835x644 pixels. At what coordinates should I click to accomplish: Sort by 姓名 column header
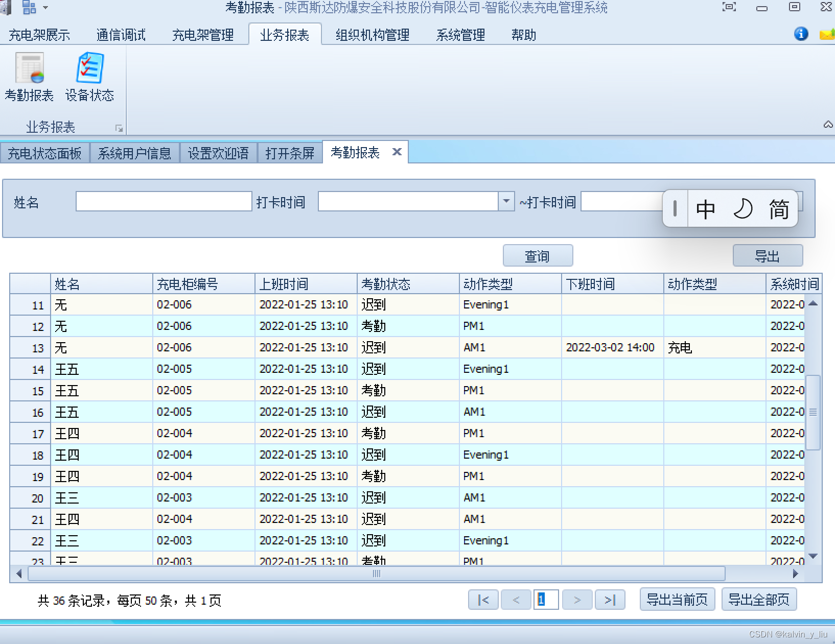coord(102,284)
